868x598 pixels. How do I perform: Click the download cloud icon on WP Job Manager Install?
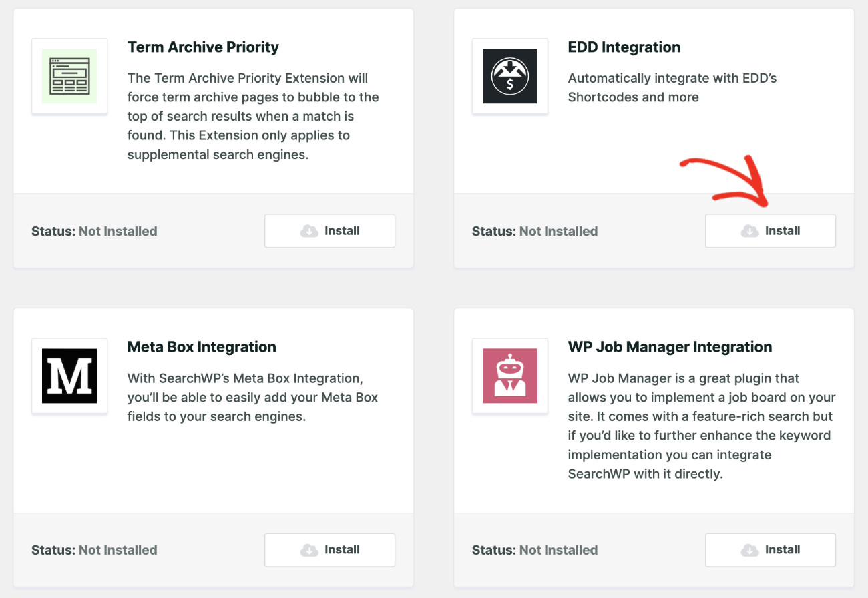coord(748,549)
